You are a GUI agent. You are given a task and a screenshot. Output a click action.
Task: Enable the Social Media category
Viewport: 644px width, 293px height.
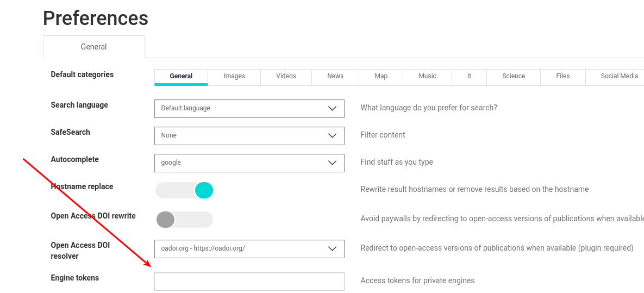tap(619, 76)
